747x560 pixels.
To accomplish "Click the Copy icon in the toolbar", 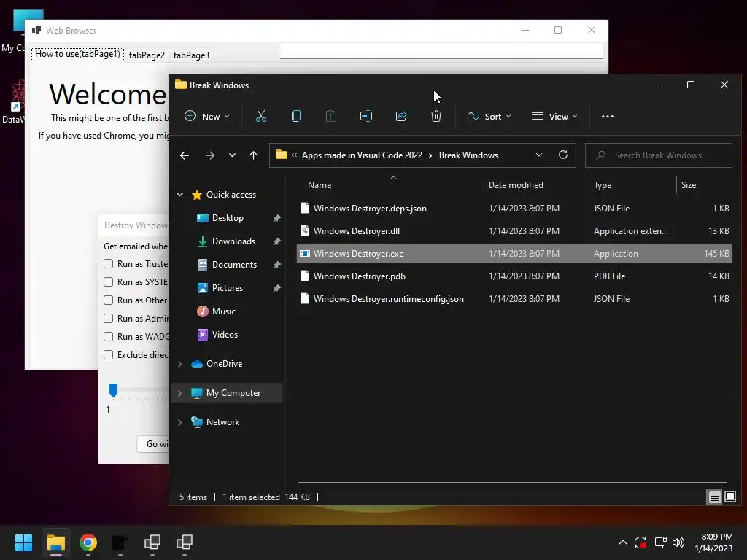I will [x=296, y=116].
